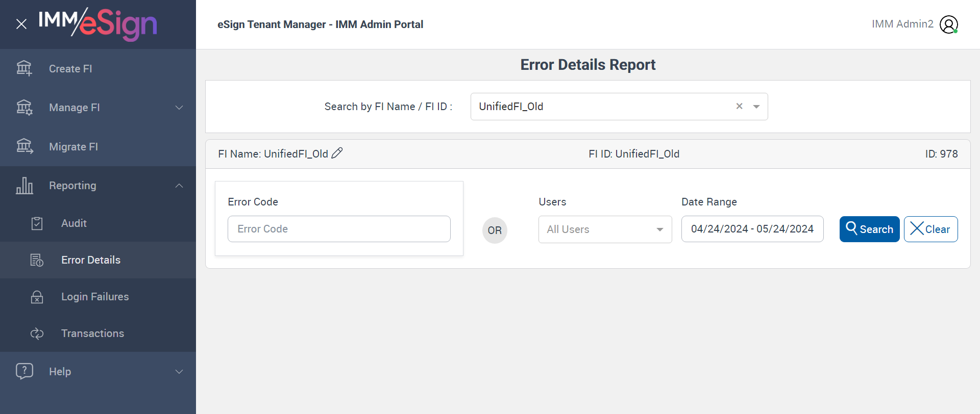Click the Transactions cycle icon
The height and width of the screenshot is (414, 980).
(37, 333)
